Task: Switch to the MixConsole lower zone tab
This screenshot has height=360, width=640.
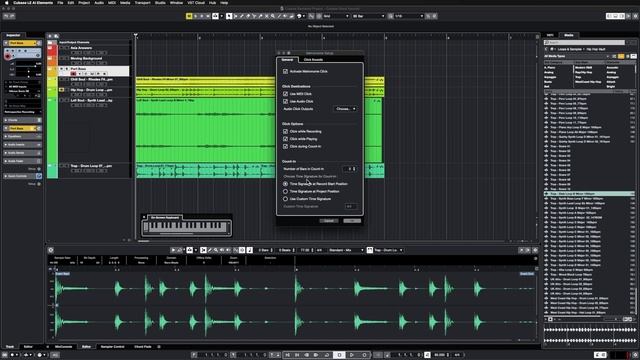Action: click(x=64, y=347)
